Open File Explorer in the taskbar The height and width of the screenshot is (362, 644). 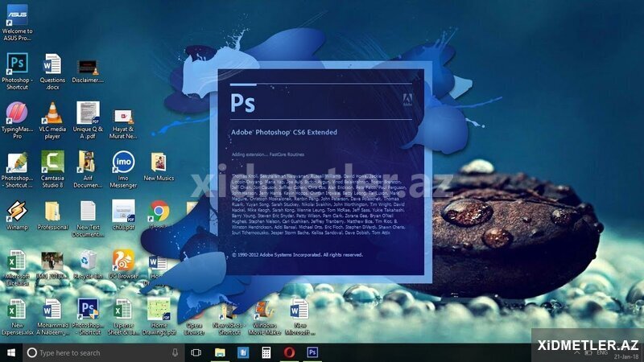click(219, 352)
